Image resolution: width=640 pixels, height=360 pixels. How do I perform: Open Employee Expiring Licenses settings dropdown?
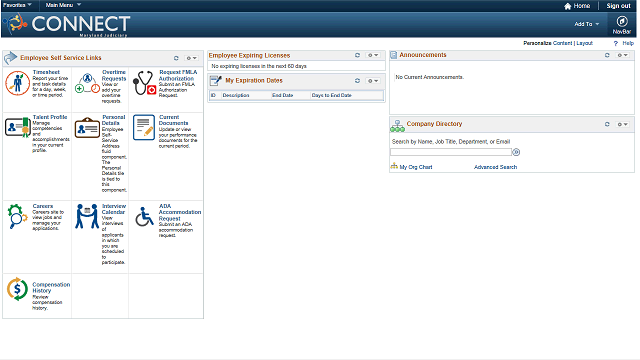click(x=373, y=55)
